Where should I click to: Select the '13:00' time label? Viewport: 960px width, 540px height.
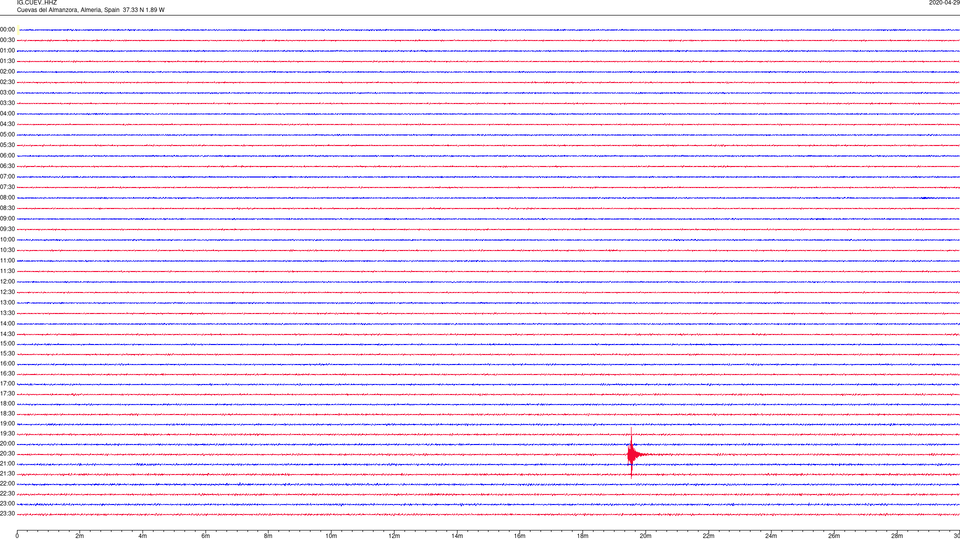click(7, 302)
